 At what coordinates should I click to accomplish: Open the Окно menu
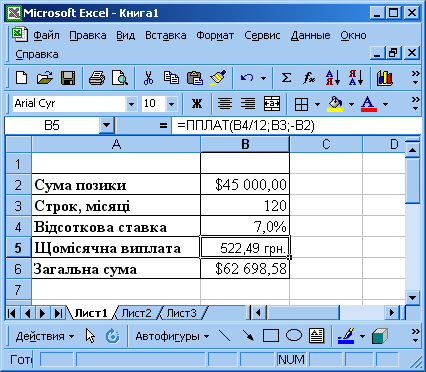click(353, 35)
